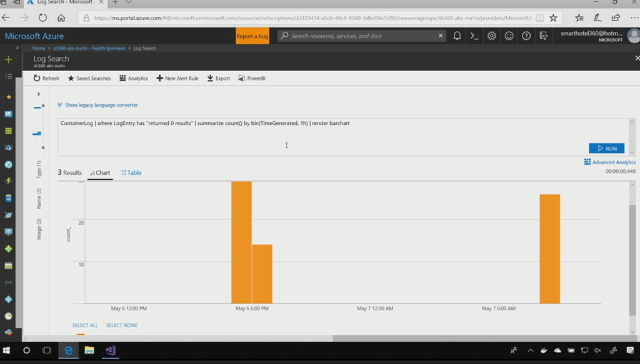The image size is (640, 364).
Task: Click the create resource plus icon
Action: coord(8,60)
